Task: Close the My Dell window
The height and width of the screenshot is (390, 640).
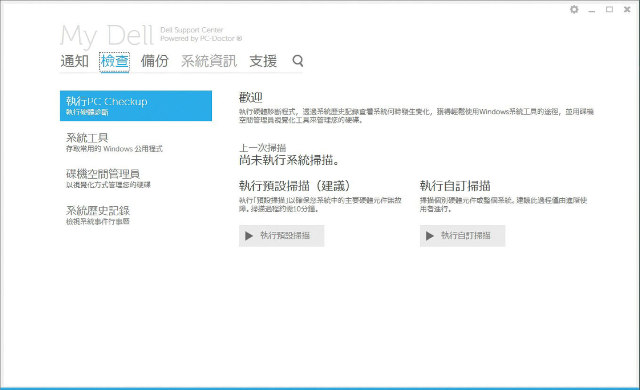Action: coord(627,9)
